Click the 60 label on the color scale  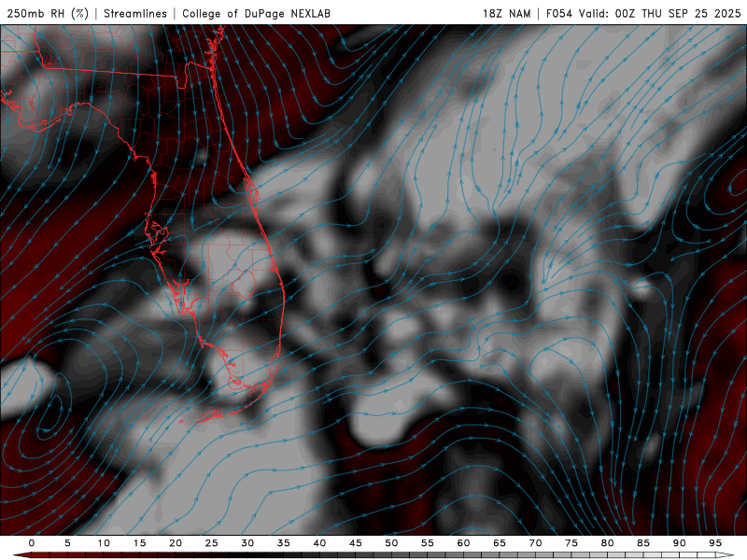463,543
